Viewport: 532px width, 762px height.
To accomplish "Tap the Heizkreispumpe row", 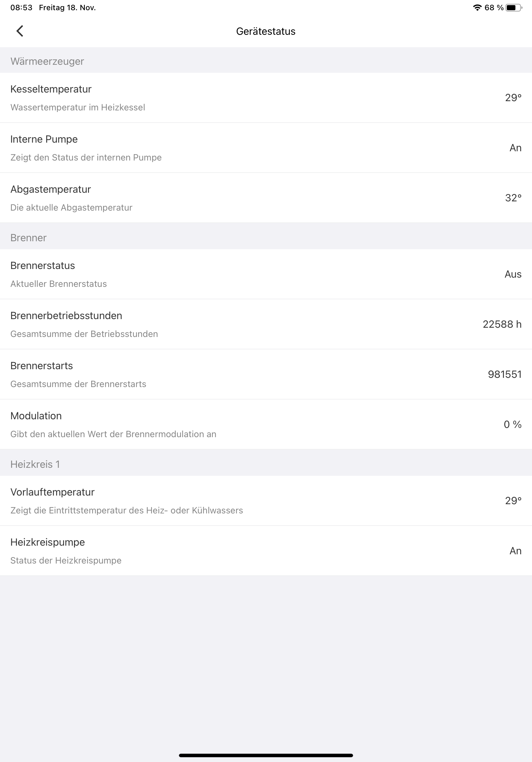I will 265,551.
